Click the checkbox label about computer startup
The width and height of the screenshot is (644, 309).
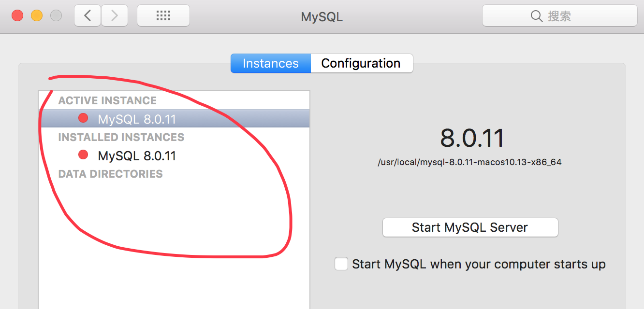click(x=479, y=265)
